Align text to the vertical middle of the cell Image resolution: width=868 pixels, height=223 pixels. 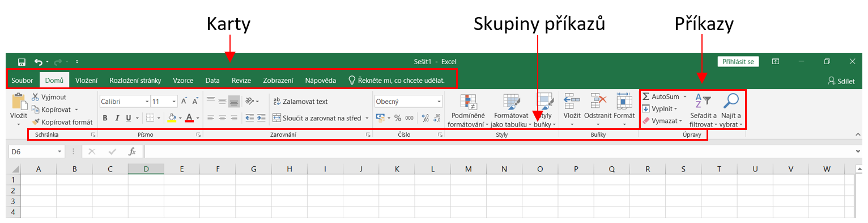(x=222, y=101)
